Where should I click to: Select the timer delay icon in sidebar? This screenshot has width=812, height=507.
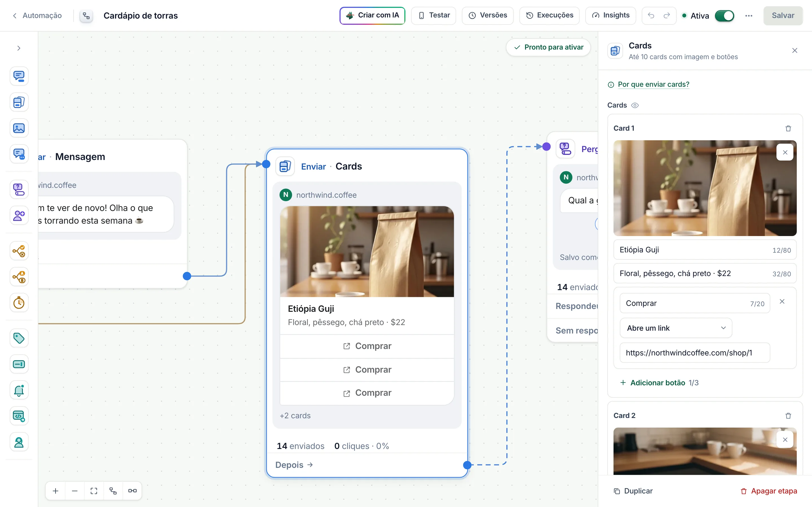[x=19, y=303]
